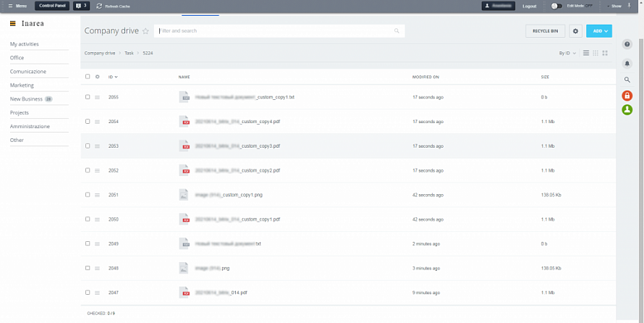This screenshot has width=644, height=323.
Task: Open Marketing in the left sidebar
Action: 22,85
